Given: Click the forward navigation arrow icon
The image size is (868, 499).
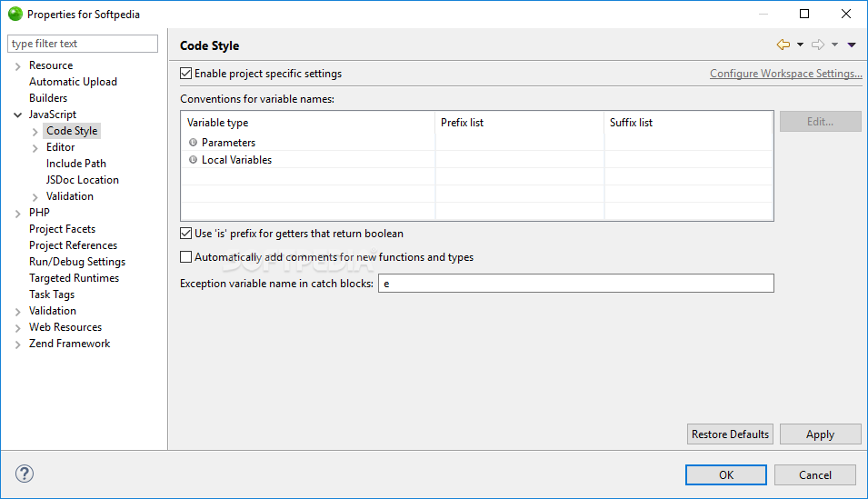Looking at the screenshot, I should pos(818,45).
